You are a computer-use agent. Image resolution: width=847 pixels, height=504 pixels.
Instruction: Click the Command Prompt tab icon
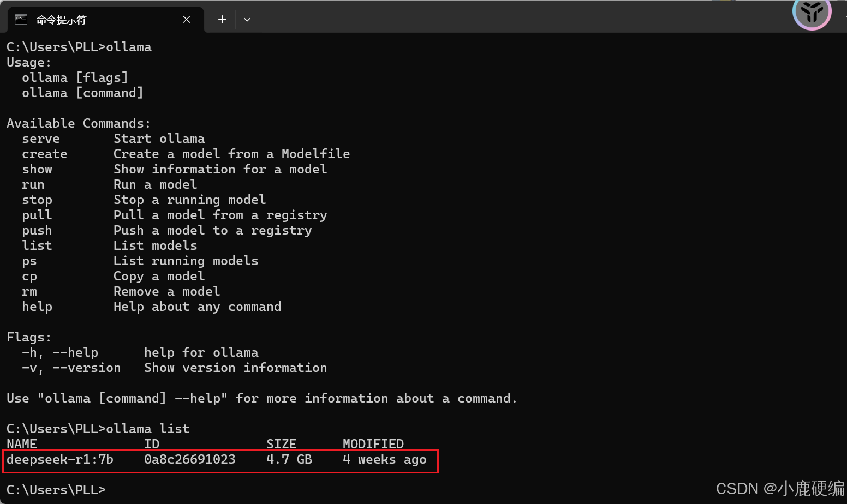(21, 20)
